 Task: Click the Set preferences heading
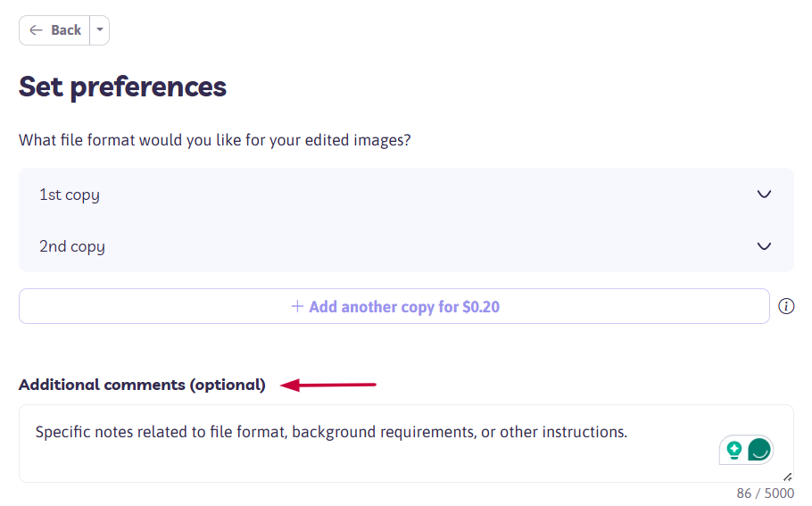click(122, 87)
